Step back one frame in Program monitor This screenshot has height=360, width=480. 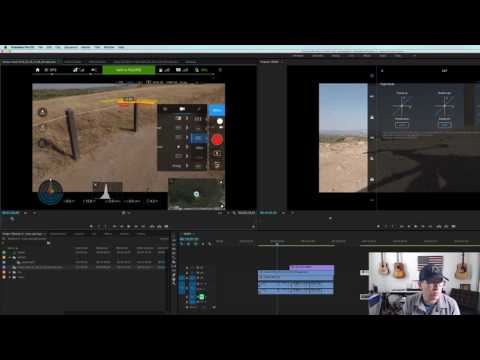pyautogui.click(x=409, y=226)
